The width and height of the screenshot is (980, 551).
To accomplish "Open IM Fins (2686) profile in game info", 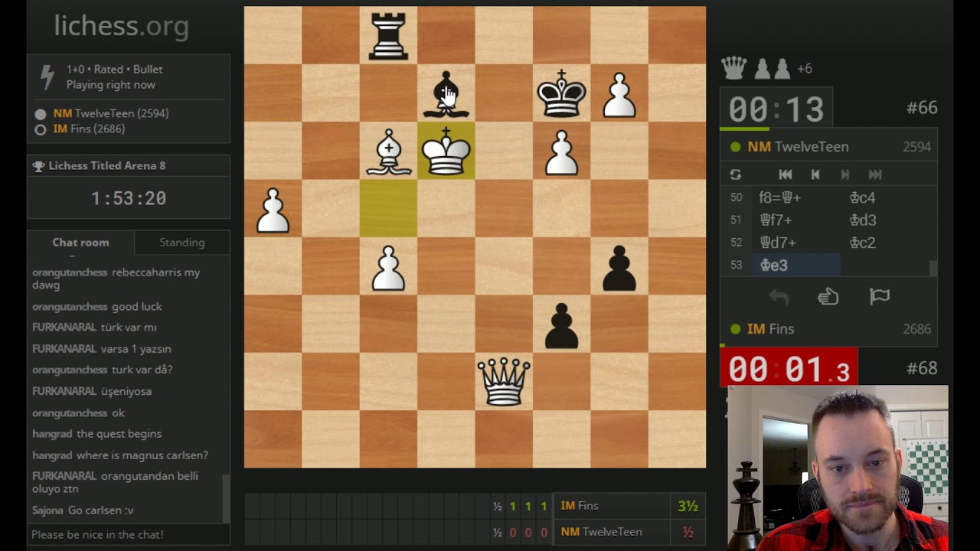I will (x=89, y=129).
